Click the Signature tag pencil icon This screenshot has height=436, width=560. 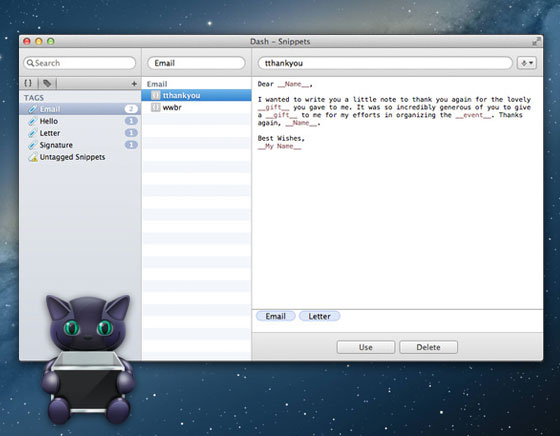pos(32,145)
